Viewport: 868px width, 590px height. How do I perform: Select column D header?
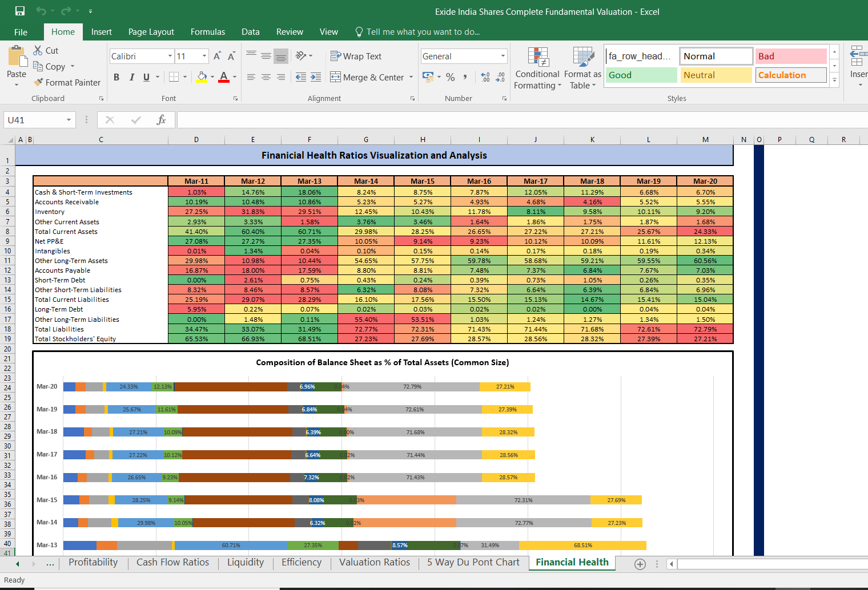click(x=196, y=140)
